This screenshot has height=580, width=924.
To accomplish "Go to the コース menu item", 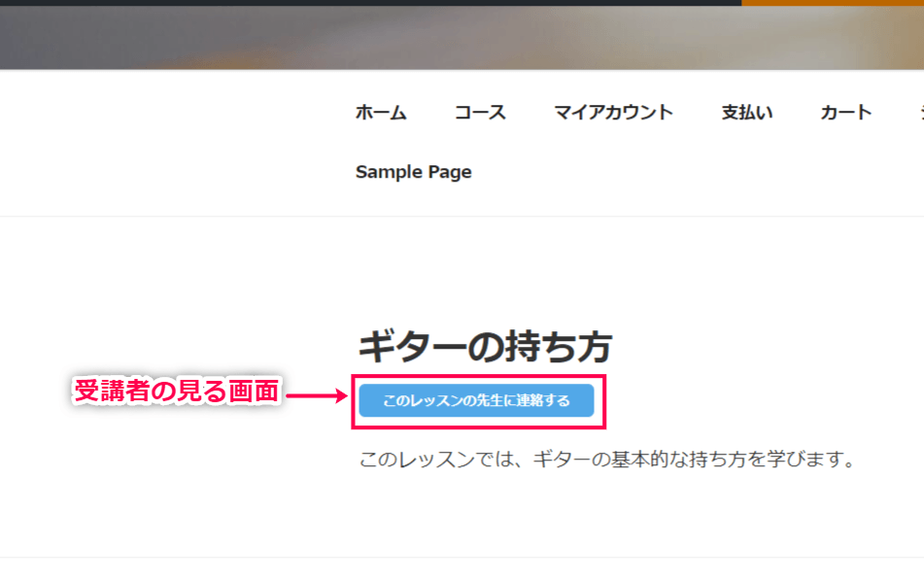I will point(480,112).
